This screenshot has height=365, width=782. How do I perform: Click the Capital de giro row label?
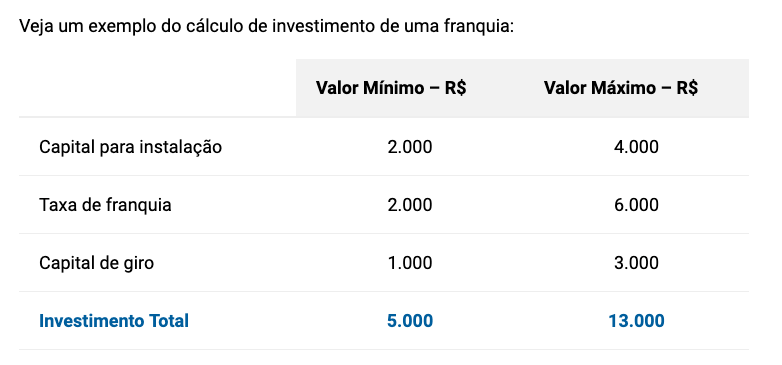point(96,263)
